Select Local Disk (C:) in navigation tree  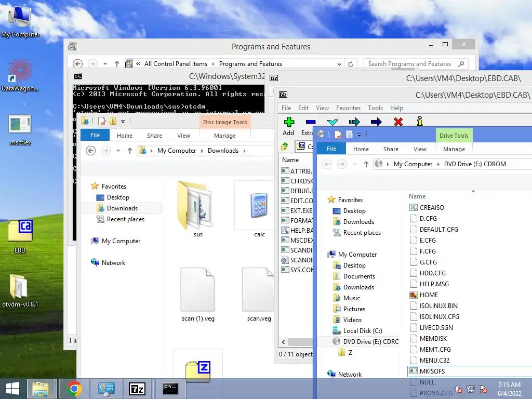coord(362,331)
